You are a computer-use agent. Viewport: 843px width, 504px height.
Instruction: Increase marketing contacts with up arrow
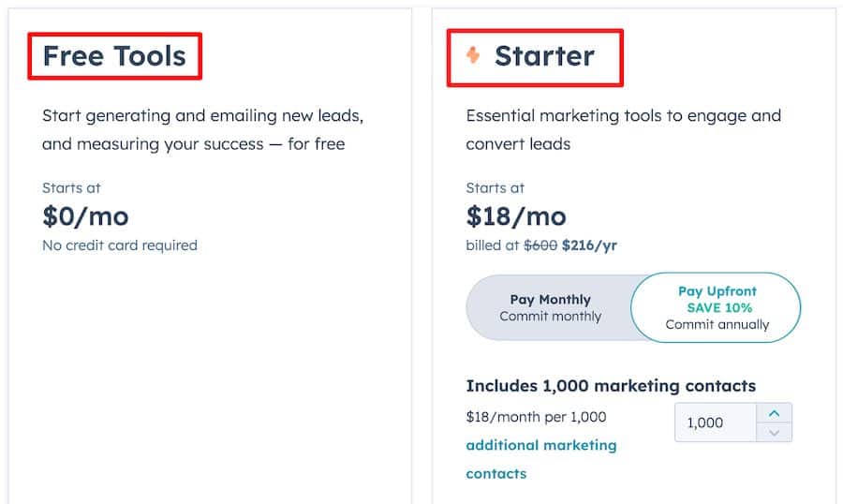(x=774, y=413)
